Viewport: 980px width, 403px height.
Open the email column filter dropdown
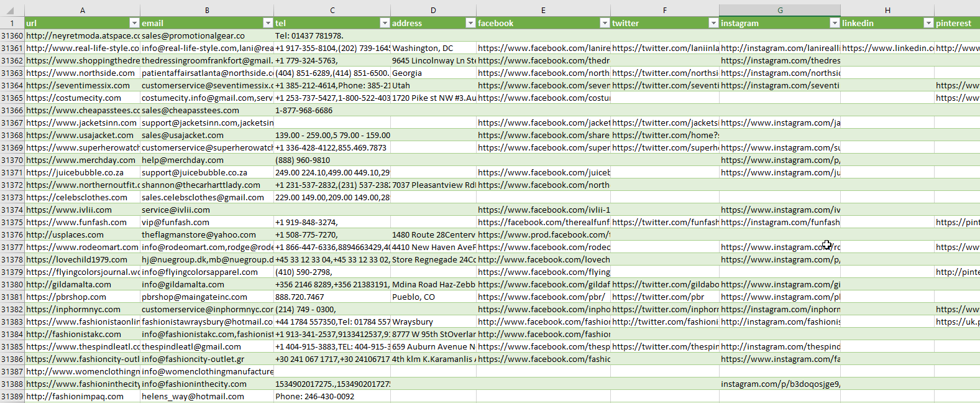(268, 23)
